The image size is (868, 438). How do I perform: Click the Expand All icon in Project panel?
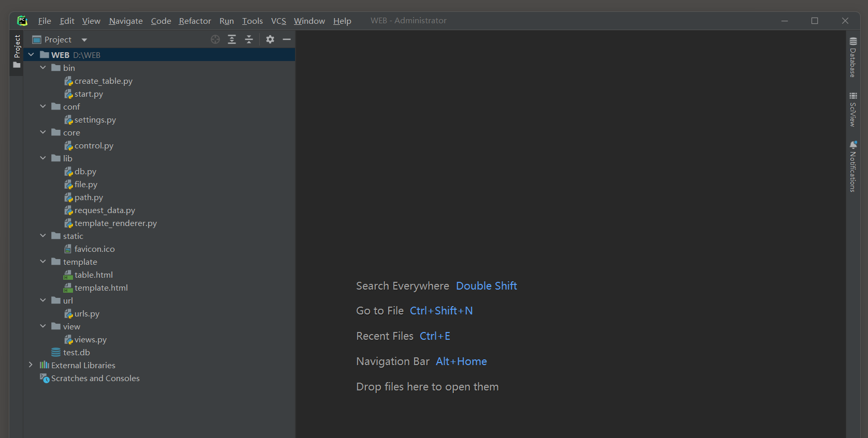pos(232,39)
